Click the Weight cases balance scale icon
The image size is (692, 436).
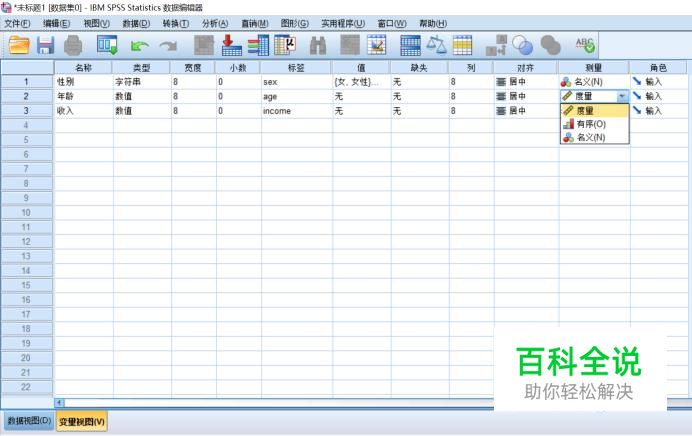pyautogui.click(x=436, y=45)
